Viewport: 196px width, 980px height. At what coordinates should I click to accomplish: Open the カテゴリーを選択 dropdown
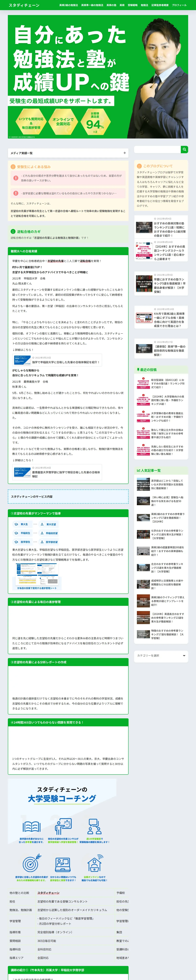[x=161, y=655]
